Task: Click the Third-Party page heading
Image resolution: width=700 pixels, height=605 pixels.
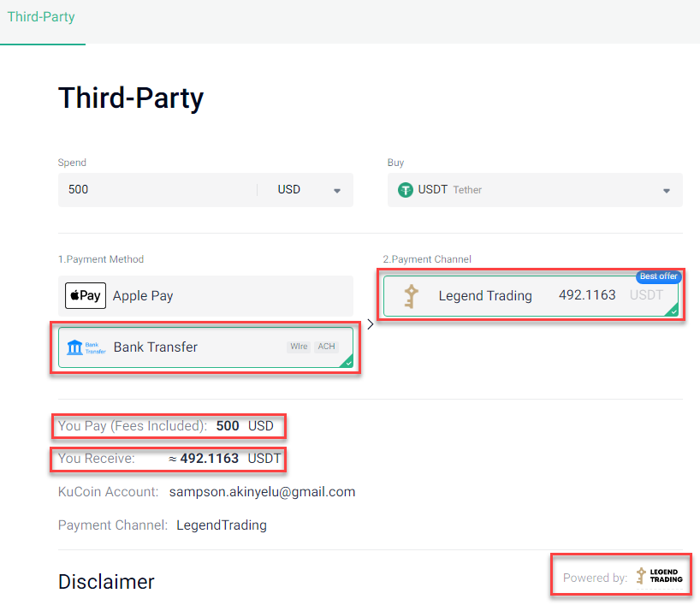Action: tap(131, 98)
